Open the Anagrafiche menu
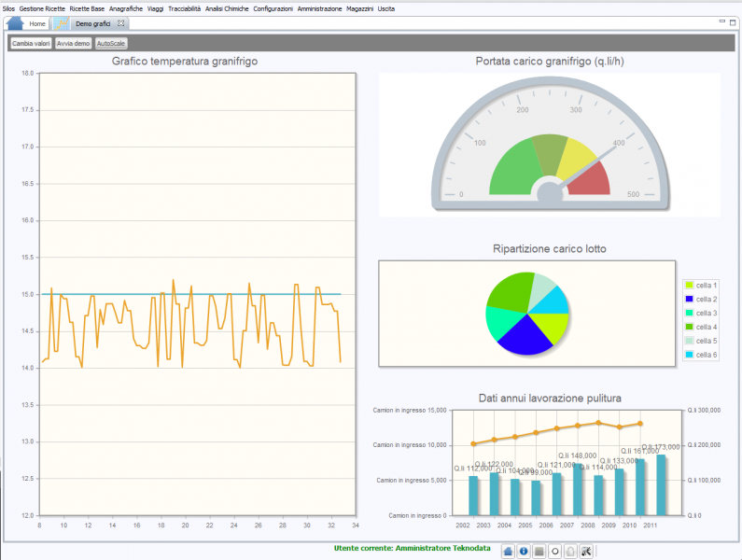 126,8
